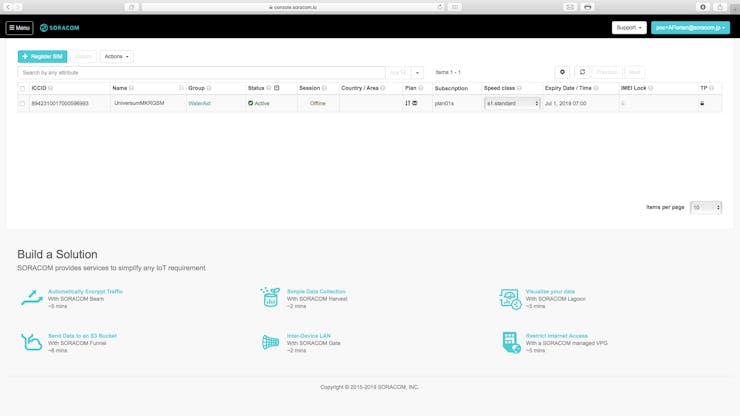Image resolution: width=740 pixels, height=416 pixels.
Task: Click the green Active status icon
Action: click(251, 103)
